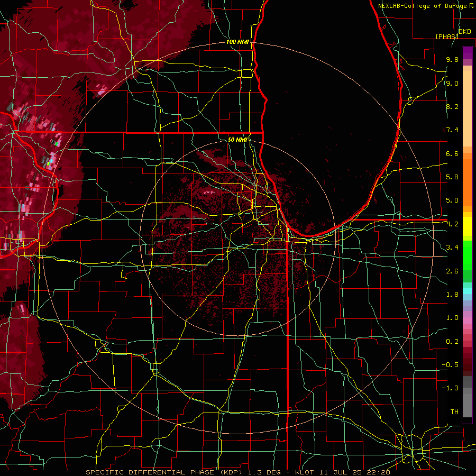
Task: Pick the bright green color bar segment
Action: pos(467,255)
